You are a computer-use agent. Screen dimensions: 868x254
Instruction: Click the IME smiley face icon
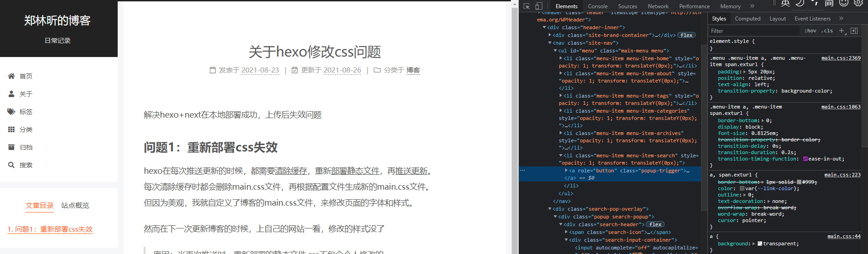pos(844,3)
